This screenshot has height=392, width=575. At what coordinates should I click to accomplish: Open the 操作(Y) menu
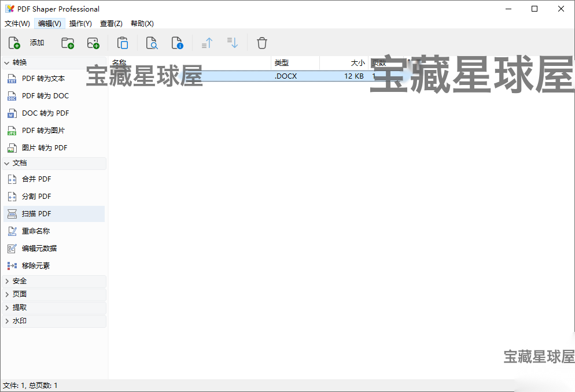pyautogui.click(x=80, y=24)
